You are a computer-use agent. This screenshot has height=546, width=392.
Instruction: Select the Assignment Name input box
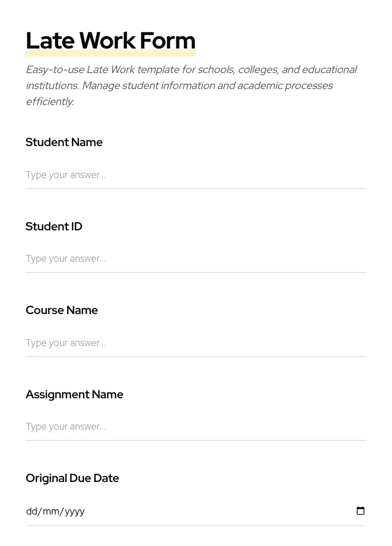pos(195,427)
